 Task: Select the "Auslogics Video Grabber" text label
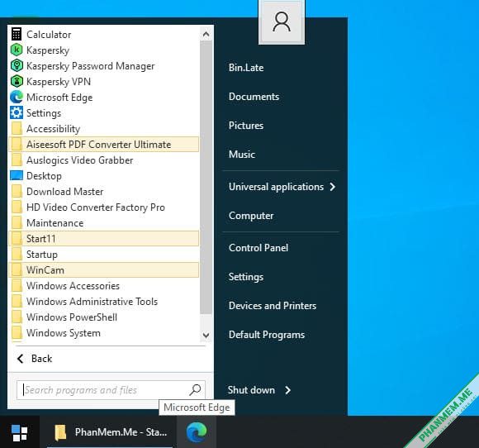pyautogui.click(x=80, y=160)
